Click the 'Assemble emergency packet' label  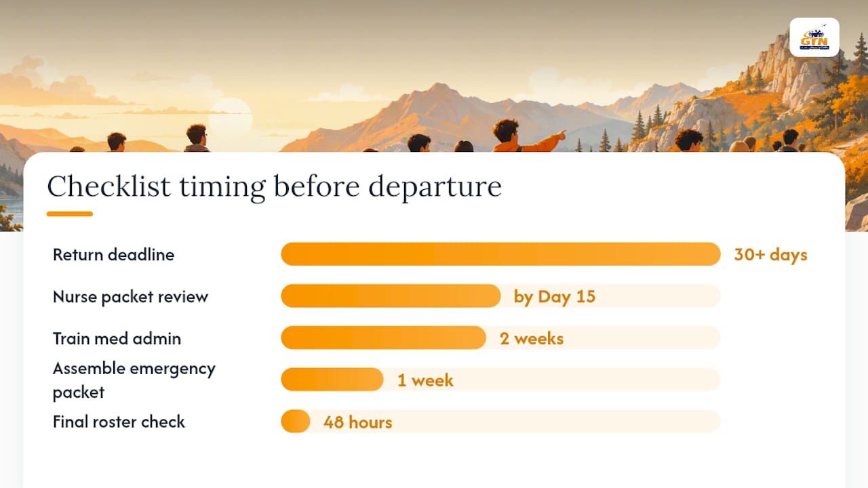134,380
